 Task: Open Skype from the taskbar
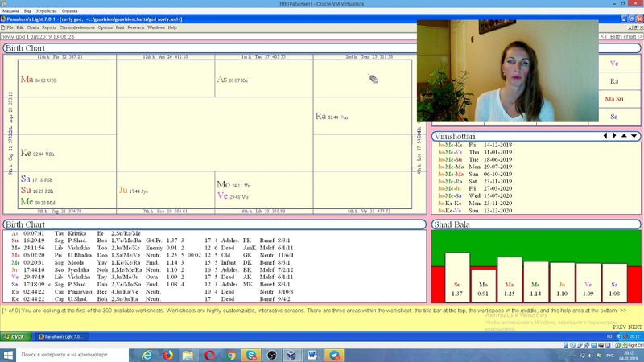click(x=251, y=355)
